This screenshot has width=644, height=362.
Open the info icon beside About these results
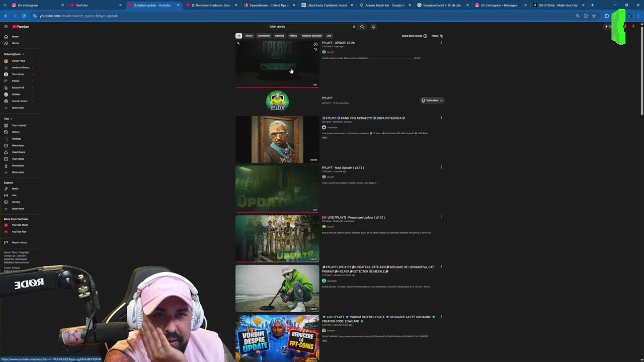tap(425, 36)
